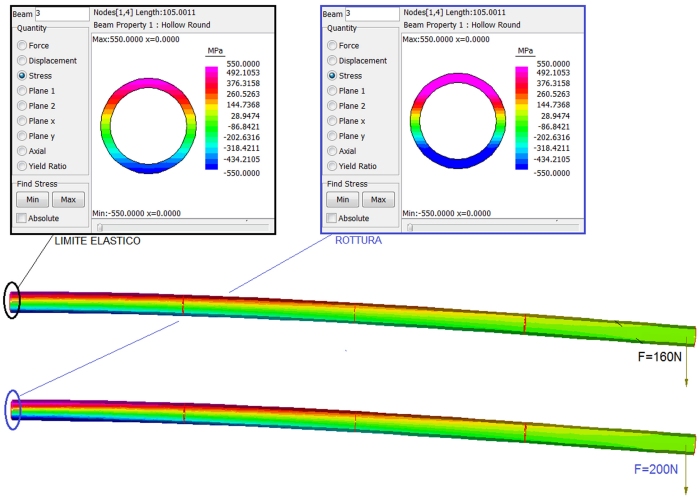Click magenta top of left stress legend
The height and width of the screenshot is (497, 700).
click(211, 72)
